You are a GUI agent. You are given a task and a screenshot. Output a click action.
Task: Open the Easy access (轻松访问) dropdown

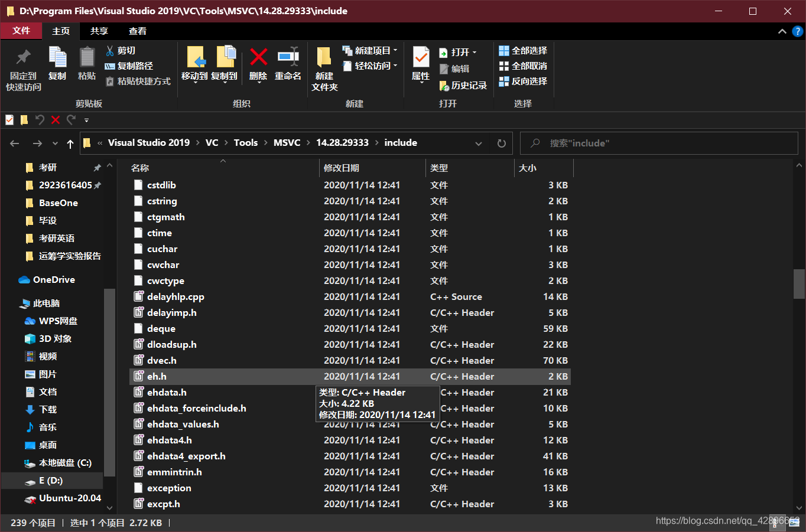coord(370,66)
